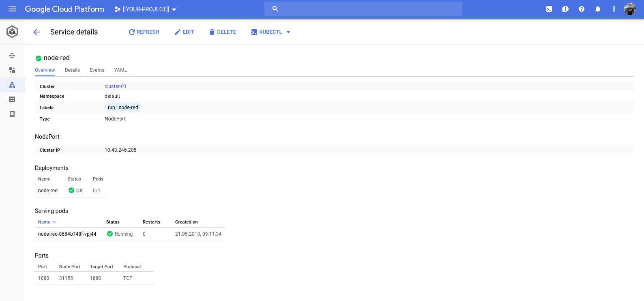Go to Clusters in the sidebar

point(12,56)
